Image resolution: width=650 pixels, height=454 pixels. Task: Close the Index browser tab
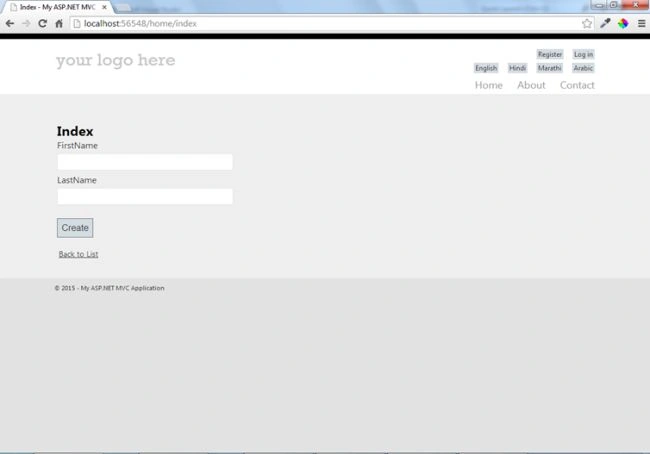click(x=104, y=7)
